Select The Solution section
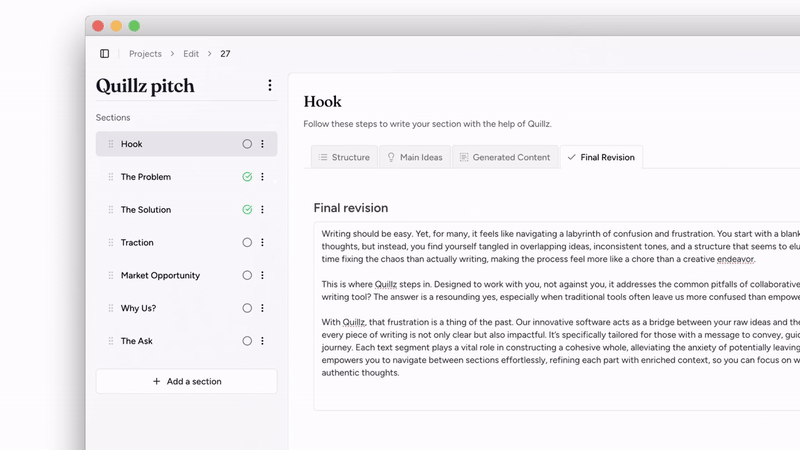The height and width of the screenshot is (450, 800). (x=187, y=210)
